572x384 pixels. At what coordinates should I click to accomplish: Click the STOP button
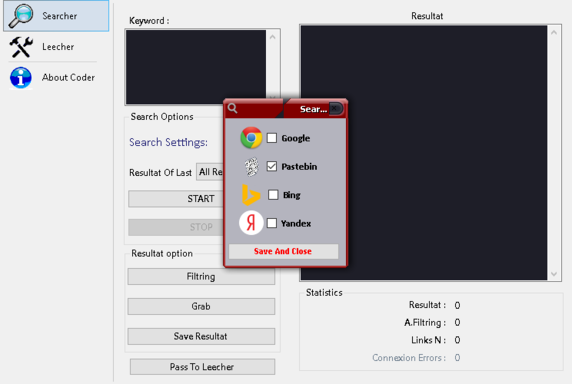coord(176,227)
